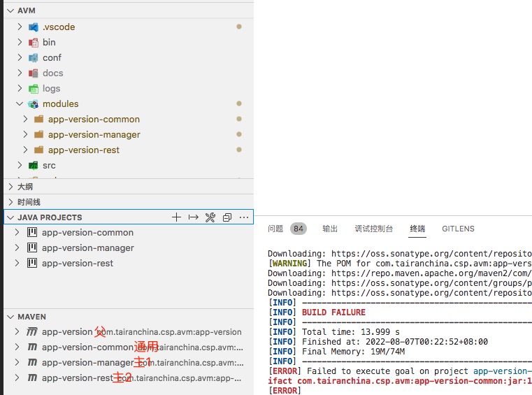Open the GITLENS panel tab
The width and height of the screenshot is (532, 395).
(x=458, y=229)
